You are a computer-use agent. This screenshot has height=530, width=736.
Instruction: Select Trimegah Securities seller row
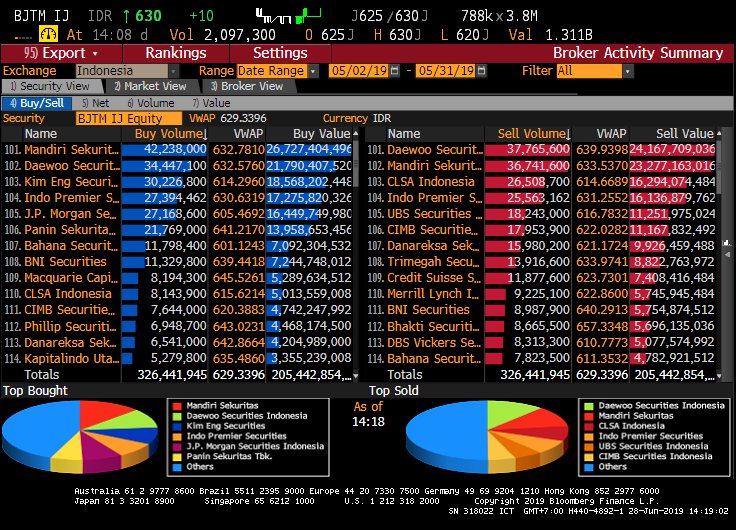(540, 261)
